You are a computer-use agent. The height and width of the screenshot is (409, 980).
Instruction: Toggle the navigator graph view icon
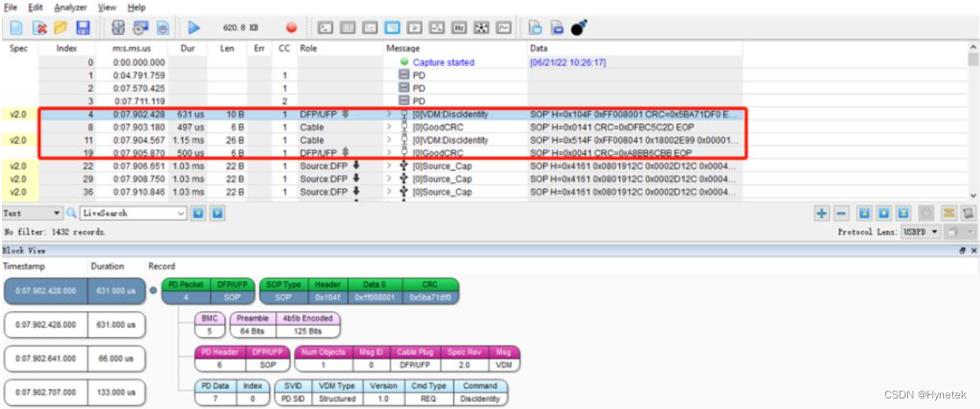coord(438,27)
